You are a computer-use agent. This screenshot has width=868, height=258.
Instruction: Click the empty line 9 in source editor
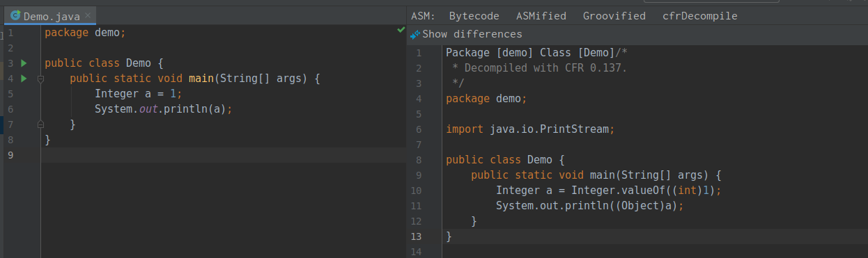tap(223, 155)
